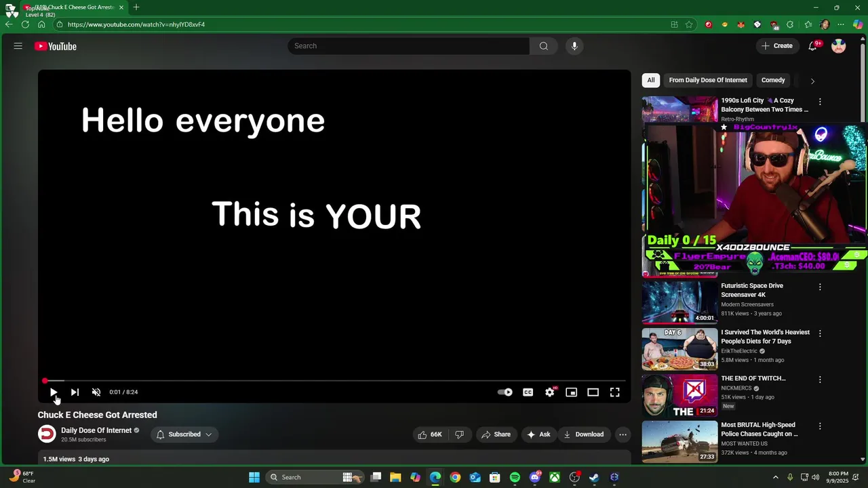Open options for Most BRUTAL High-Speed Police Chases
This screenshot has width=868, height=488.
820,426
